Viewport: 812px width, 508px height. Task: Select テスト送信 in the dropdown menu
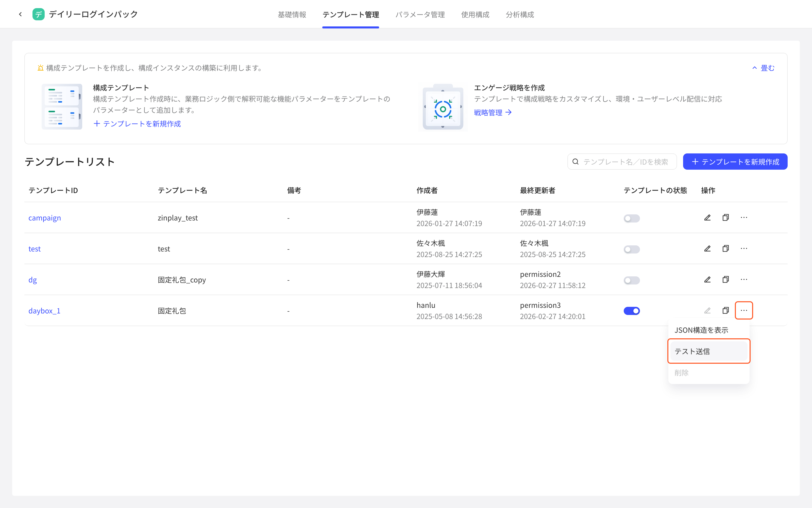point(709,351)
